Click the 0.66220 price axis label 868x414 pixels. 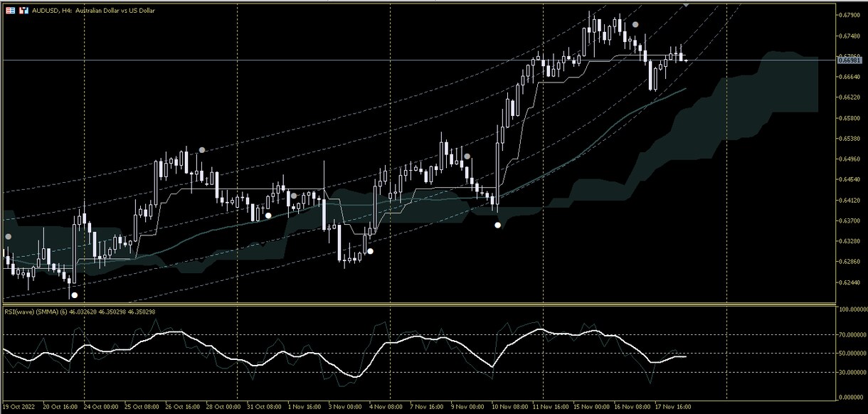pos(850,97)
